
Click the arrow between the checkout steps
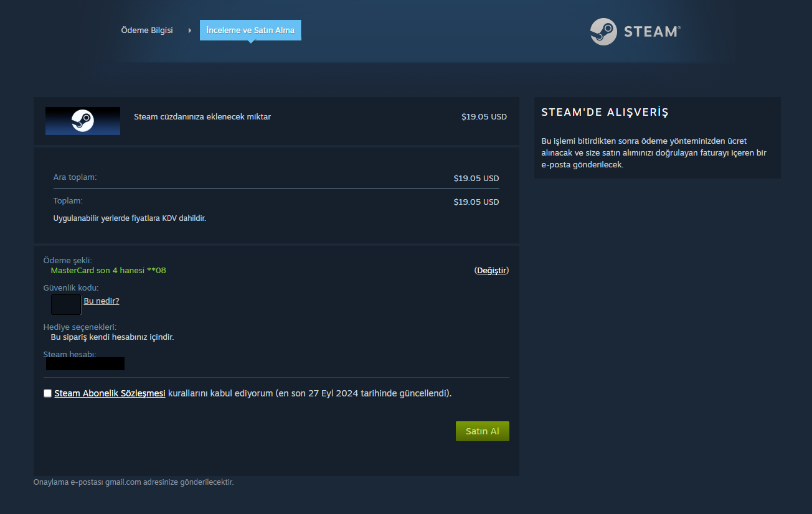point(189,30)
